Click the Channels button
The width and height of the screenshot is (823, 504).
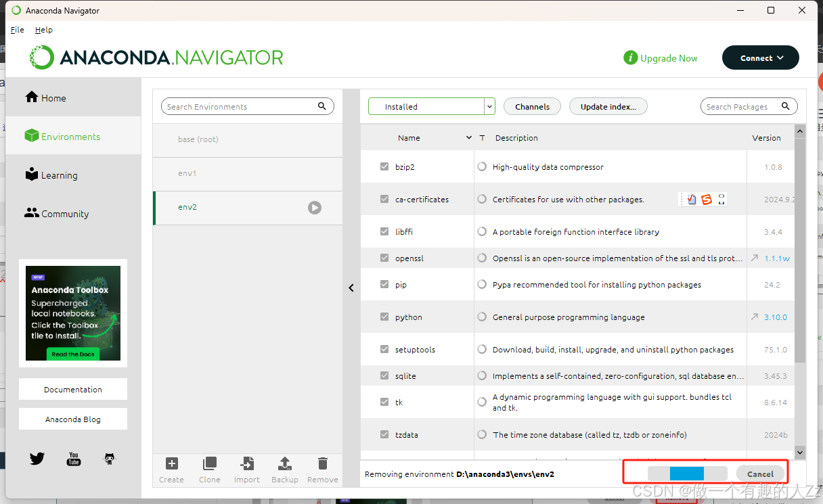(532, 106)
